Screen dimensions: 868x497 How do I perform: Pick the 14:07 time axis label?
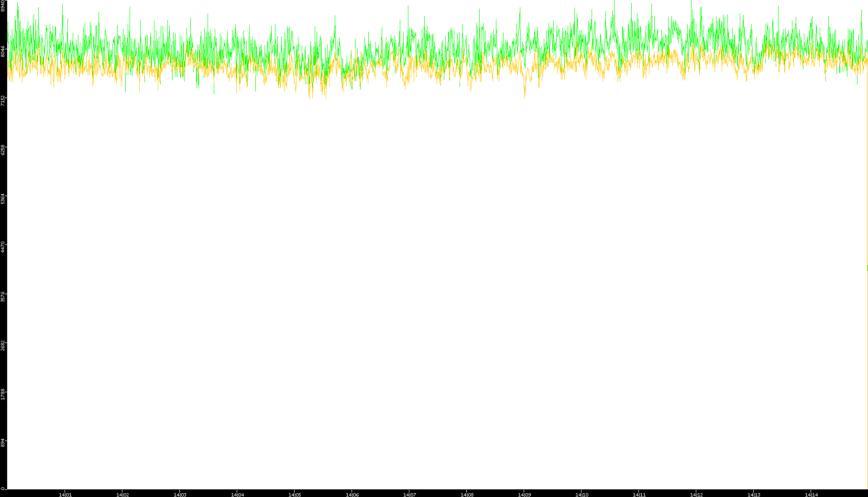(x=409, y=495)
